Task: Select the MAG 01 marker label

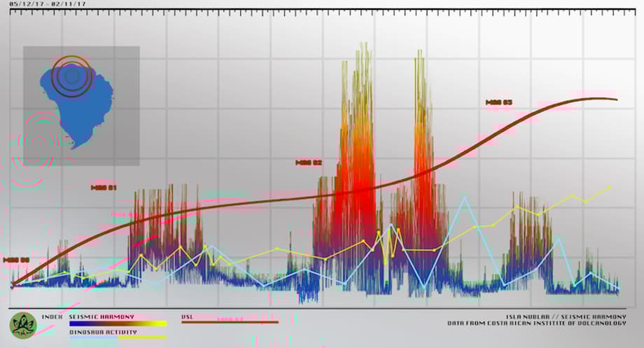Action: coord(104,188)
